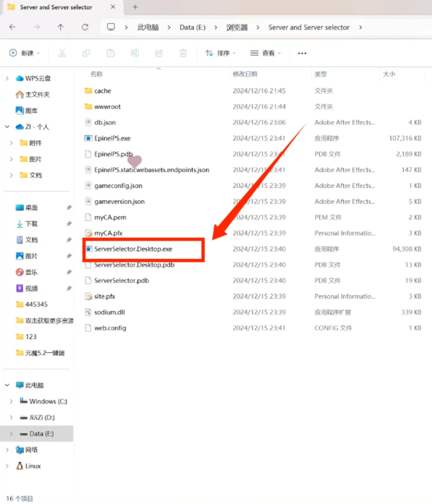Click the Delete trash icon

tap(183, 53)
